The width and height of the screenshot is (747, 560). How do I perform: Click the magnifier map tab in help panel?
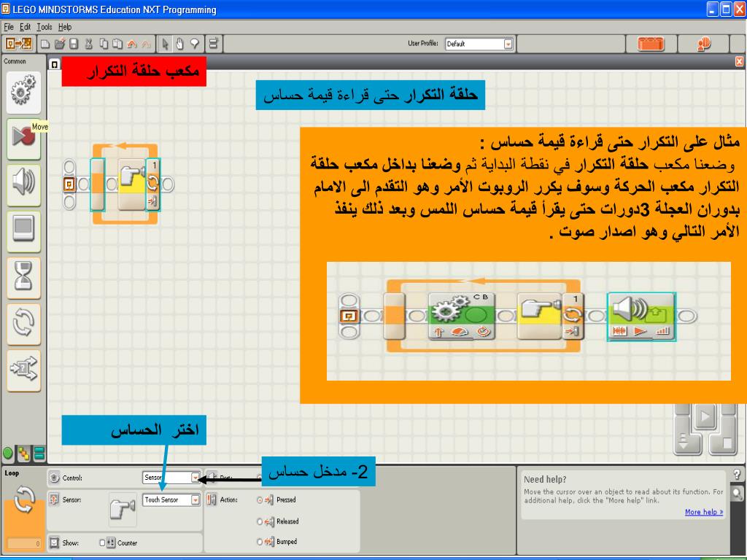(737, 494)
